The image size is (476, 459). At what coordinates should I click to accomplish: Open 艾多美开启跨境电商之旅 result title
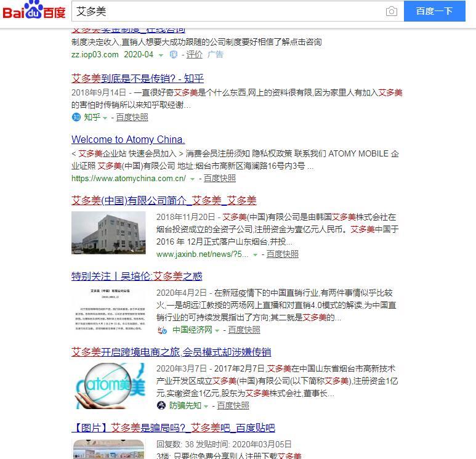pos(171,352)
